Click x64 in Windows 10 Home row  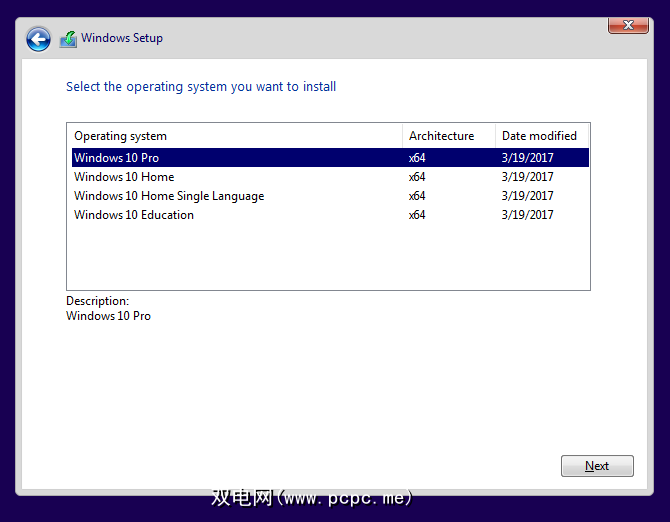(x=417, y=177)
